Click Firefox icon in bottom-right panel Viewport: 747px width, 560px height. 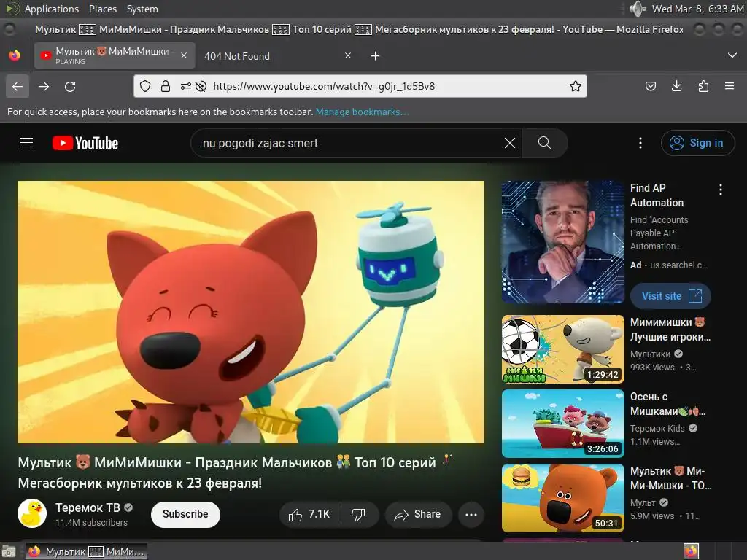click(691, 551)
